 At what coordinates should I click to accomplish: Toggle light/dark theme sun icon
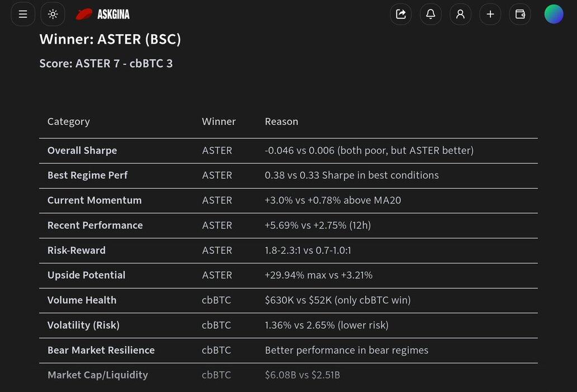tap(53, 14)
